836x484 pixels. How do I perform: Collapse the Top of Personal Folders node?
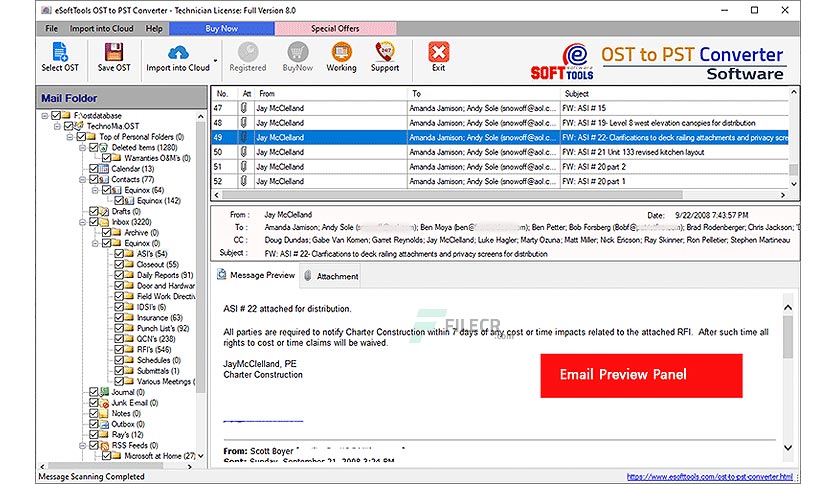click(x=70, y=136)
